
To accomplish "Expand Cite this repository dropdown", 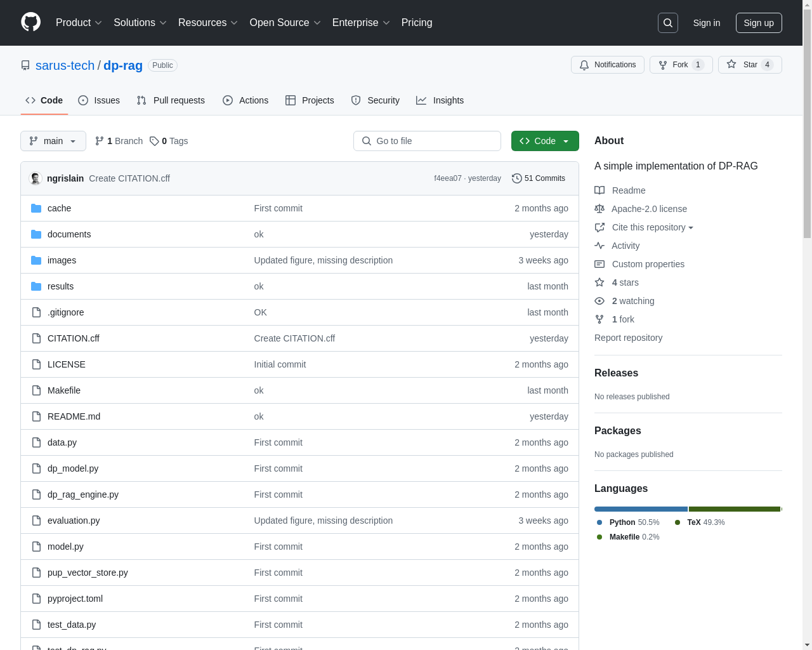I will tap(652, 227).
